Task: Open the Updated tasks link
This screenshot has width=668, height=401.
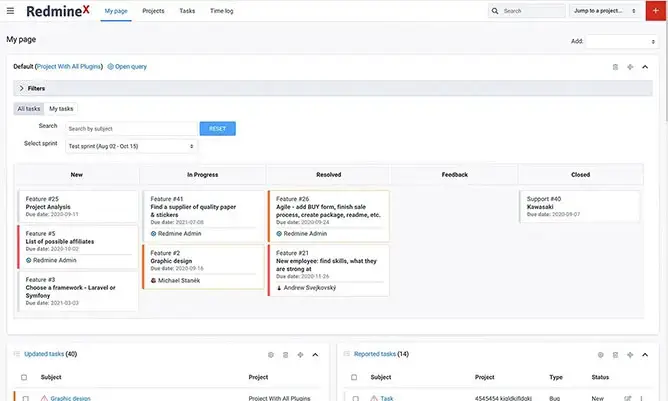Action: click(44, 354)
